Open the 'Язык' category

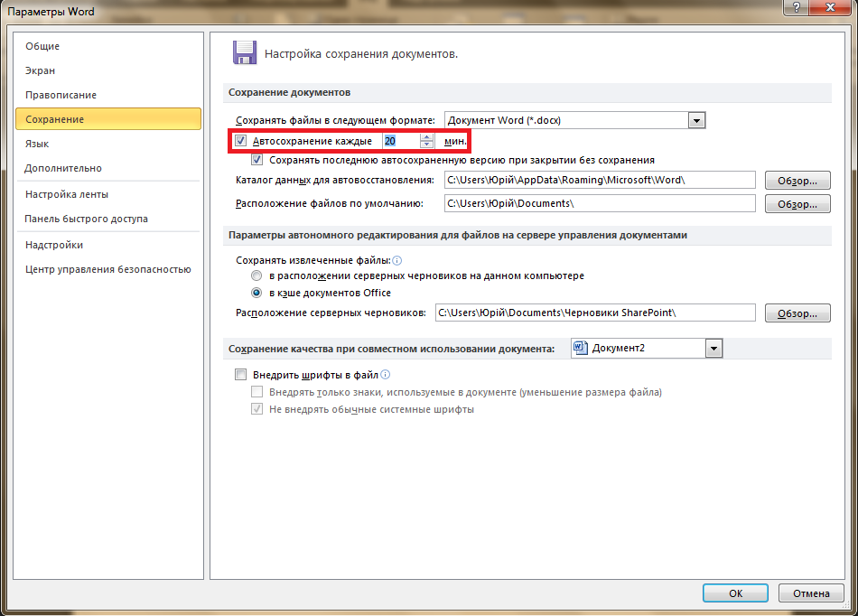pos(108,144)
